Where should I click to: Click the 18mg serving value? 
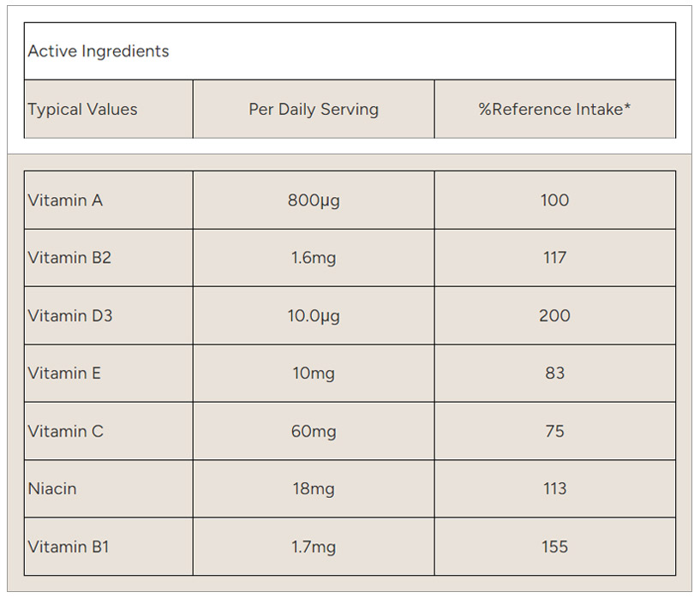(314, 489)
